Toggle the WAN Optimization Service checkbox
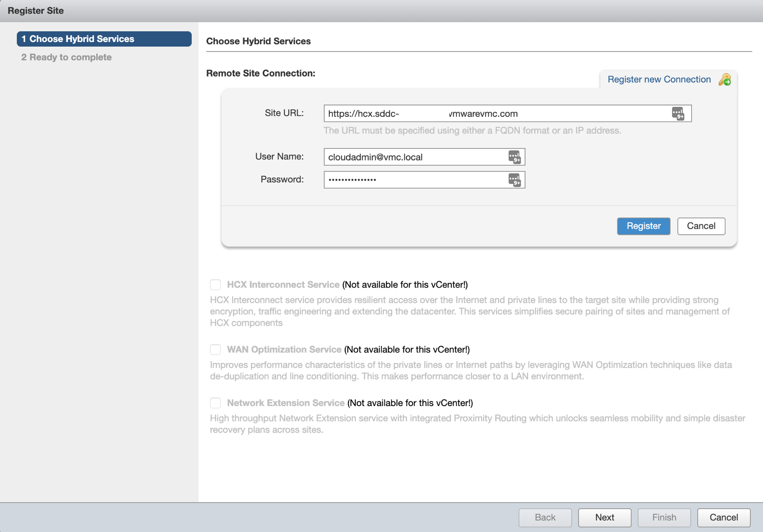This screenshot has height=532, width=763. (x=216, y=349)
